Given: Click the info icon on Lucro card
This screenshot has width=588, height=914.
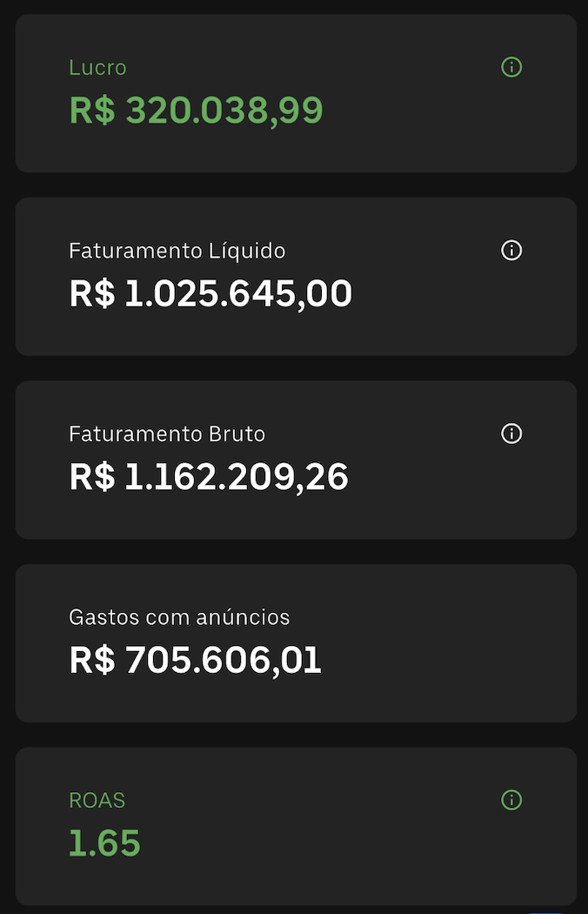Looking at the screenshot, I should (511, 67).
